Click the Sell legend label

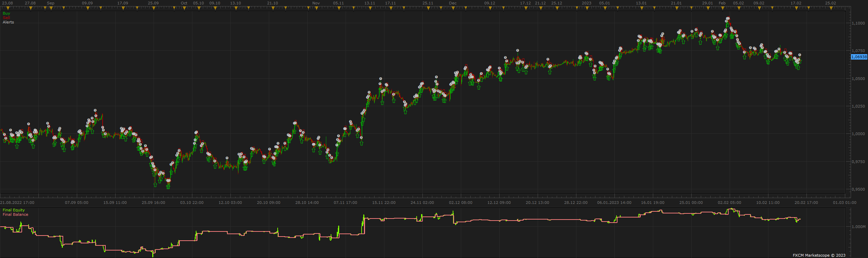click(6, 18)
